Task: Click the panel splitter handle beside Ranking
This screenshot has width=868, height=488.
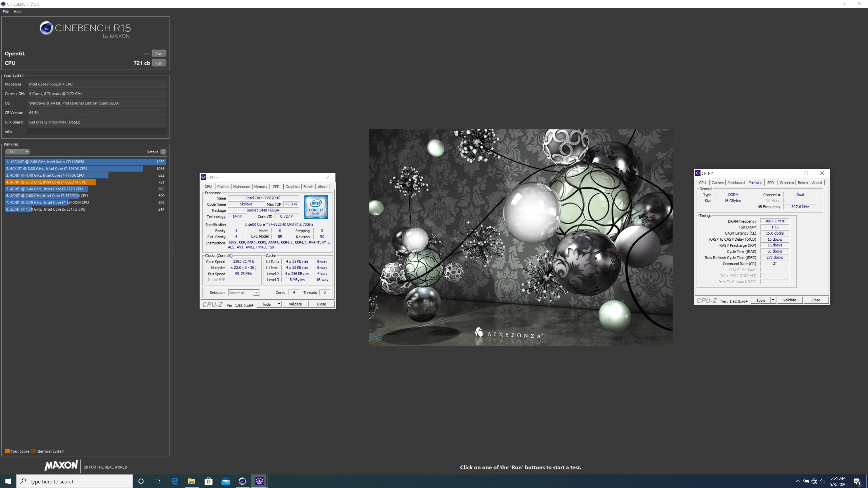Action: pos(172,244)
